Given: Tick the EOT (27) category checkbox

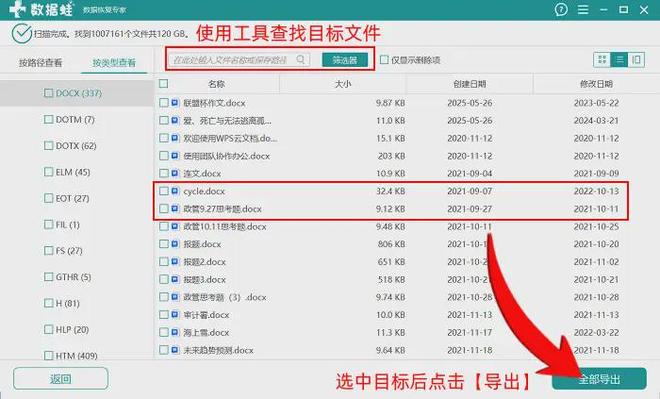Looking at the screenshot, I should coord(48,198).
